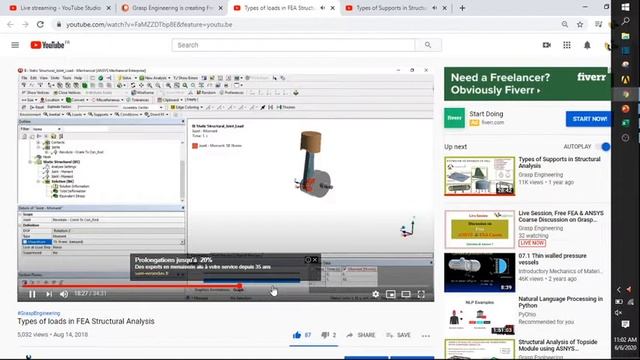The image size is (640, 360).
Task: Go forward in the browser
Action: point(25,24)
